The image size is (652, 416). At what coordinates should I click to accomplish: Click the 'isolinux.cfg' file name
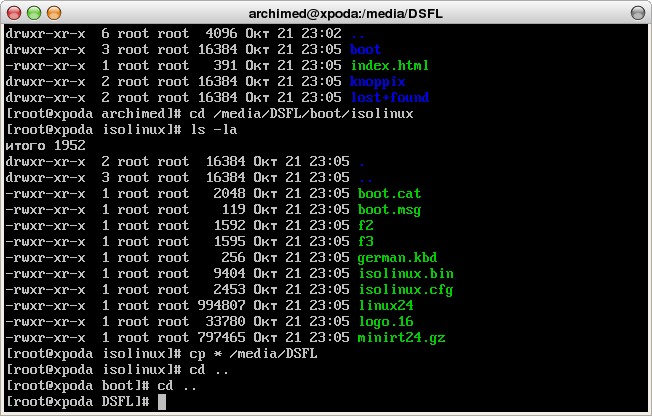pyautogui.click(x=406, y=290)
